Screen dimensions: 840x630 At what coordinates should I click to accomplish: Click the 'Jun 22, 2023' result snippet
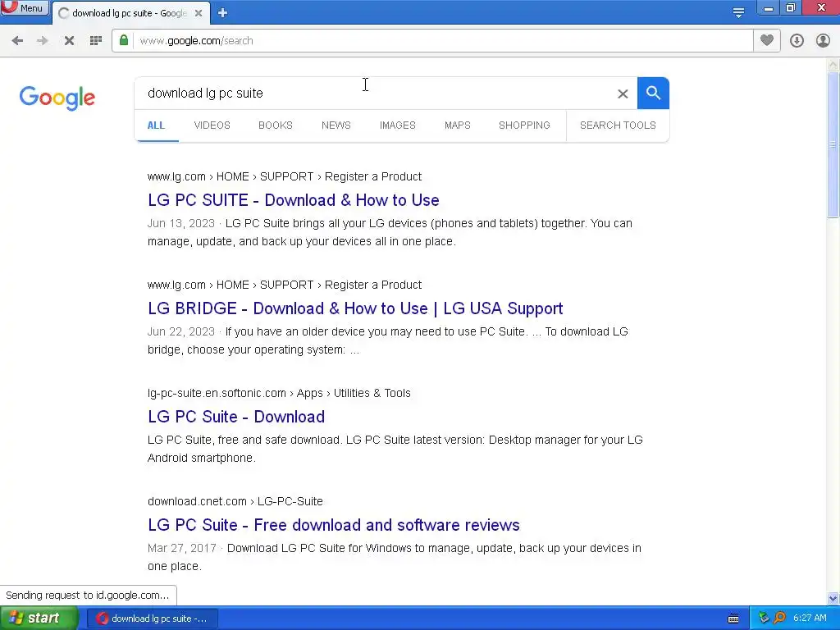pyautogui.click(x=388, y=340)
